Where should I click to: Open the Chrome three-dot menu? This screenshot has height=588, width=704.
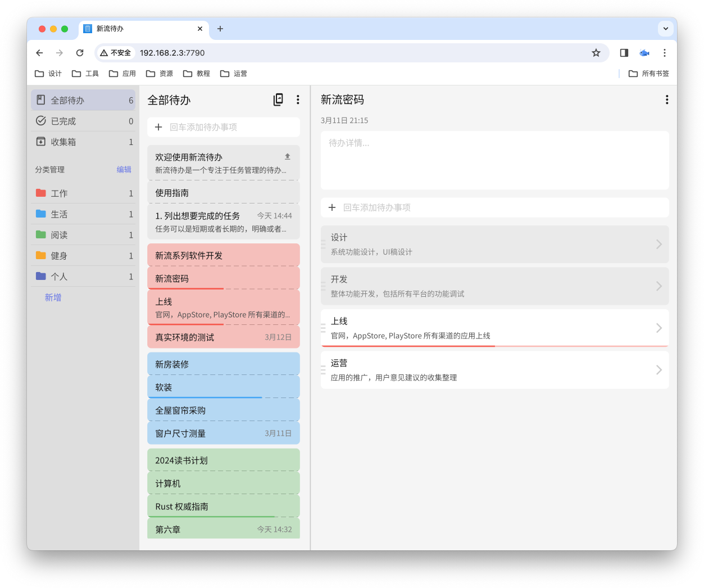click(665, 53)
